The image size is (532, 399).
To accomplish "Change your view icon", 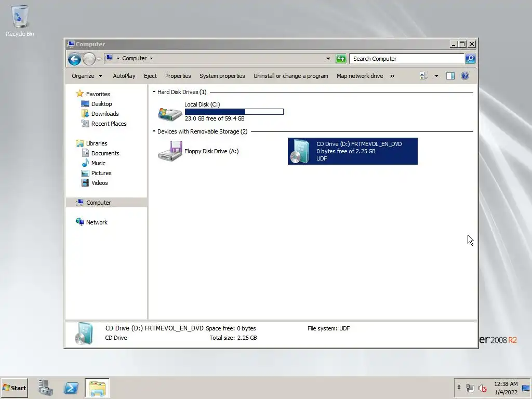I will (424, 76).
